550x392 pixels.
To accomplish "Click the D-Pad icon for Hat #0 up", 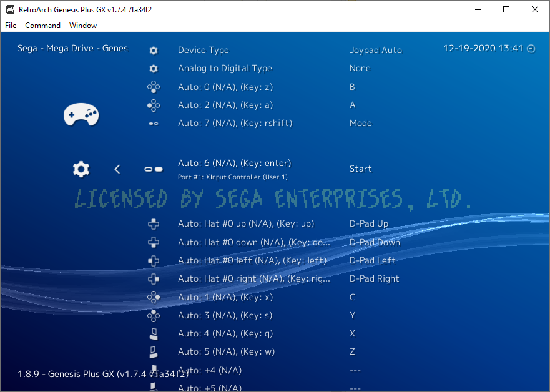I will tap(154, 224).
